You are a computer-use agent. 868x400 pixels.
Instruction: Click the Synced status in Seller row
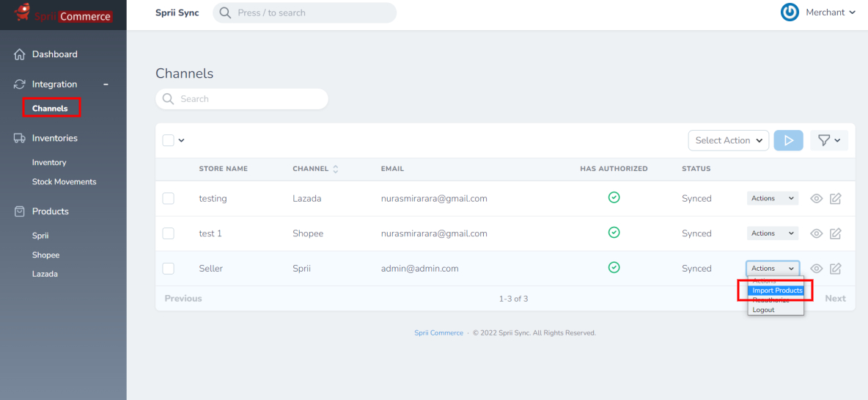coord(696,268)
